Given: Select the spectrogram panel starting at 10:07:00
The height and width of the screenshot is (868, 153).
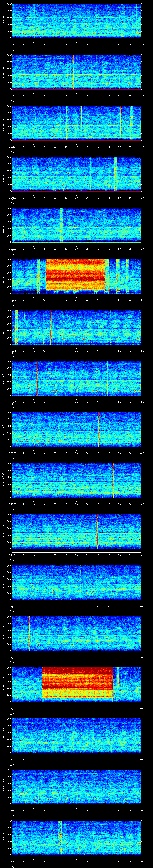Looking at the screenshot, I should pyautogui.click(x=77, y=327).
